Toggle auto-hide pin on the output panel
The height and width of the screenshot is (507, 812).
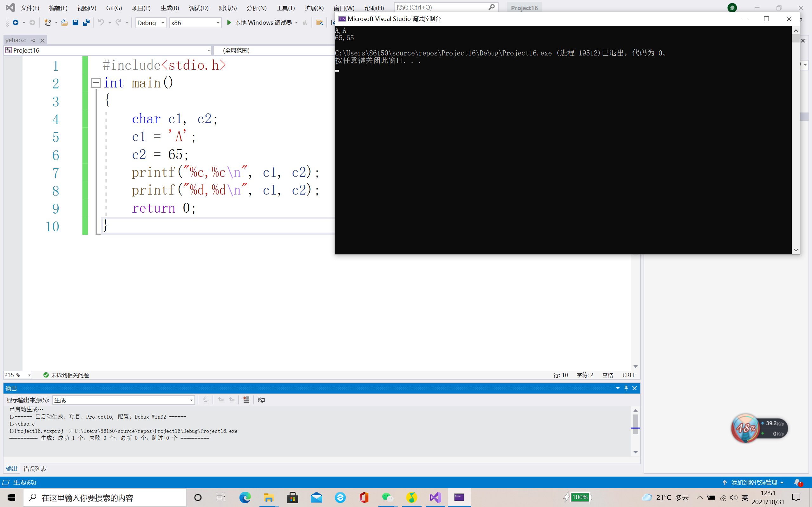tap(626, 388)
